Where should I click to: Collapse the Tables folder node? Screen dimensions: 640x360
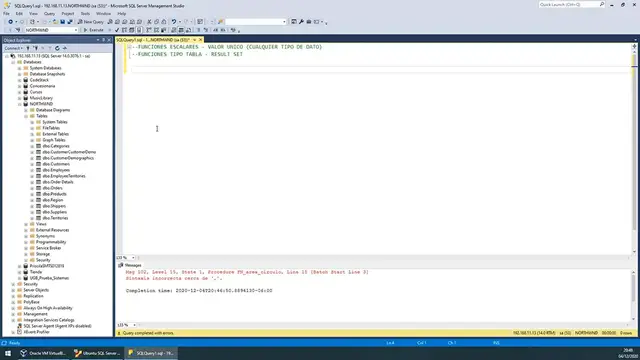[x=26, y=116]
